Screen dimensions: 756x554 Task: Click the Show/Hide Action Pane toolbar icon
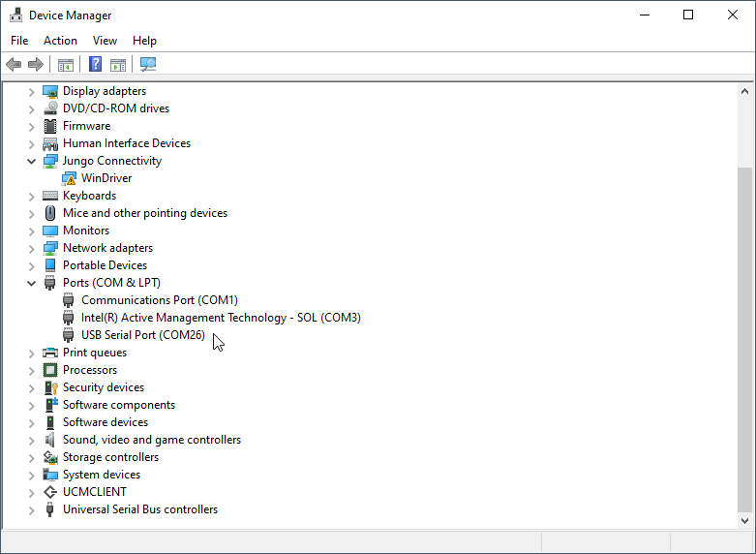pos(118,64)
